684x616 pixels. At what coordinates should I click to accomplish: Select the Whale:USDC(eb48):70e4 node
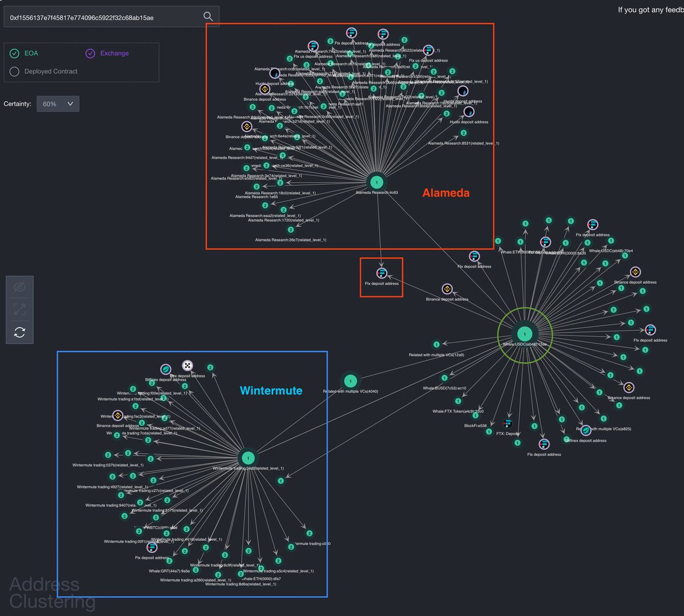(x=611, y=241)
